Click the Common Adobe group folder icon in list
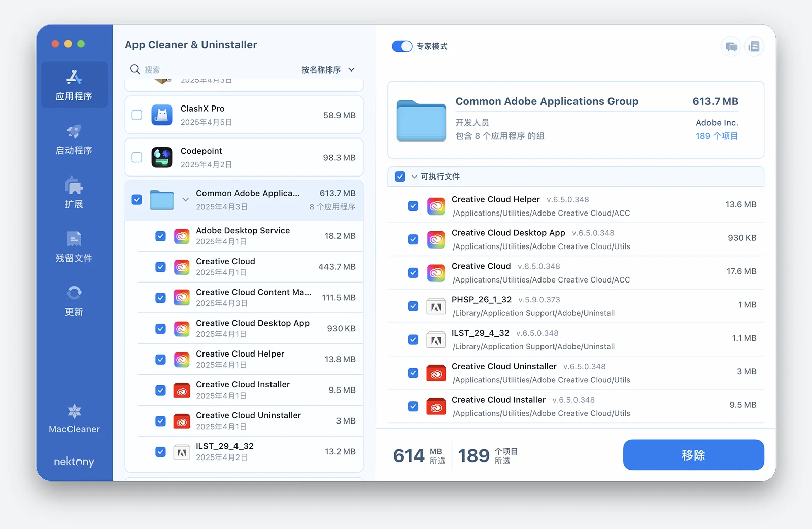Viewport: 812px width, 529px height. (162, 200)
